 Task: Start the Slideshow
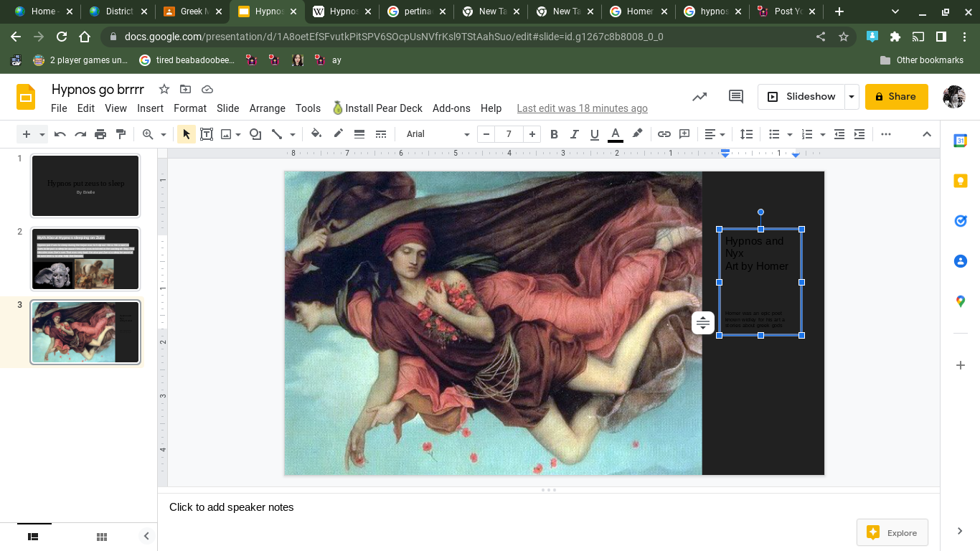click(801, 97)
